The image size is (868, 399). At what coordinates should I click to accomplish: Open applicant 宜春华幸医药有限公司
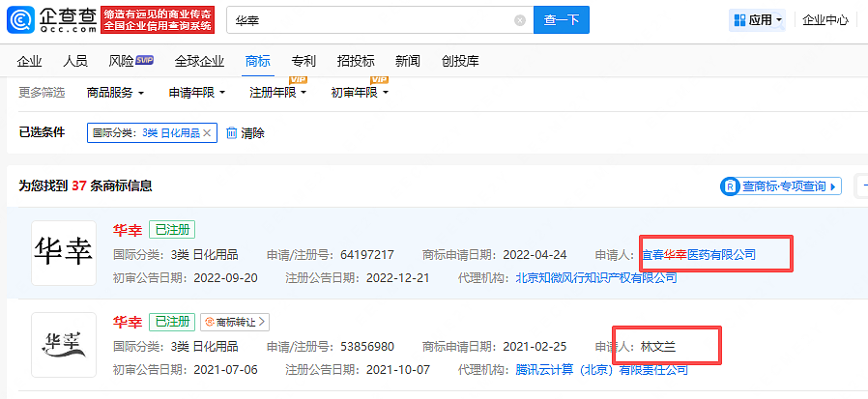point(699,255)
